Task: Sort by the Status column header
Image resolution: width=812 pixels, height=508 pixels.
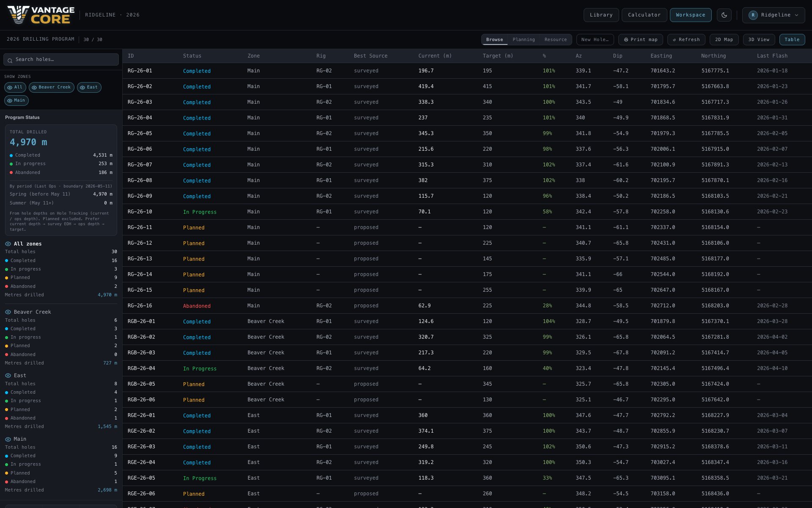Action: point(192,56)
